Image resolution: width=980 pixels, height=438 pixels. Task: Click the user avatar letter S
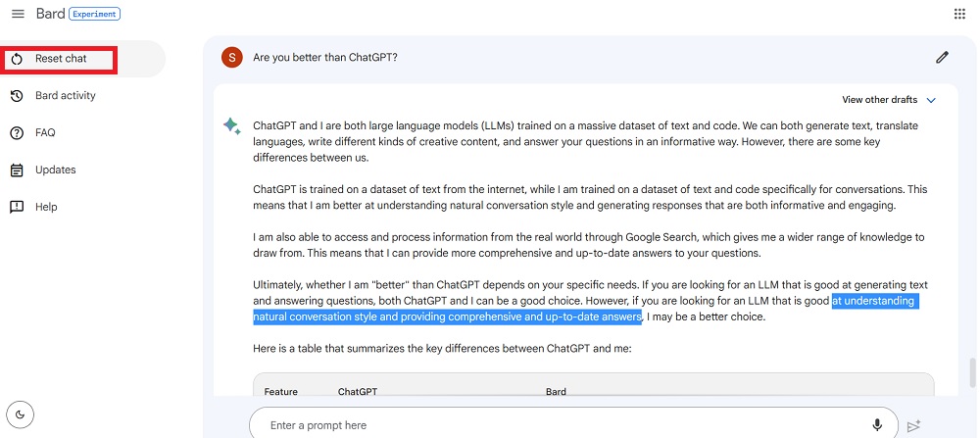click(x=232, y=58)
